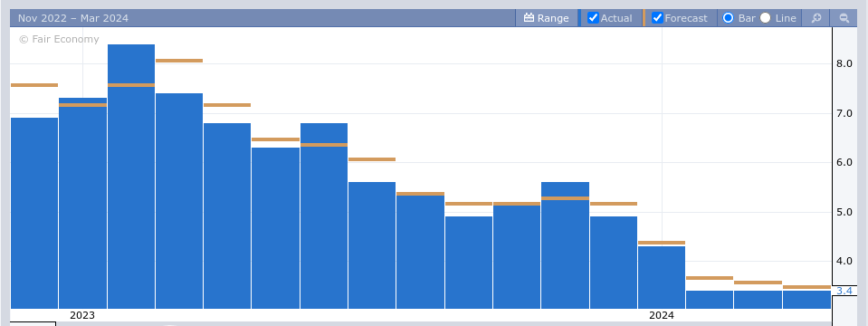Click the leftmost blue bar of Nov 2022

pyautogui.click(x=34, y=213)
